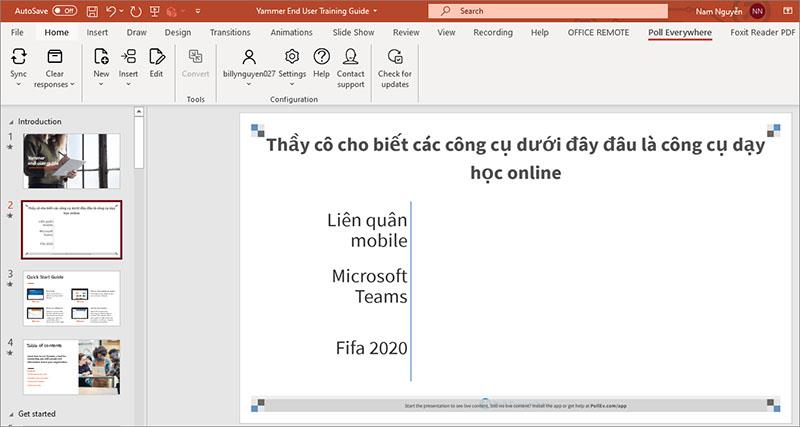Select slide 4 Table of contents thumbnail
This screenshot has width=800, height=427.
[x=71, y=366]
